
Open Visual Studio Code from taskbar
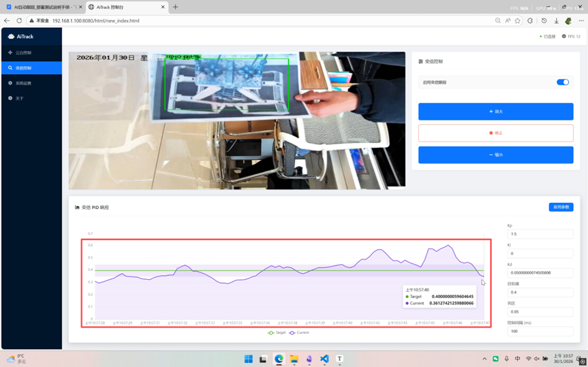point(324,359)
